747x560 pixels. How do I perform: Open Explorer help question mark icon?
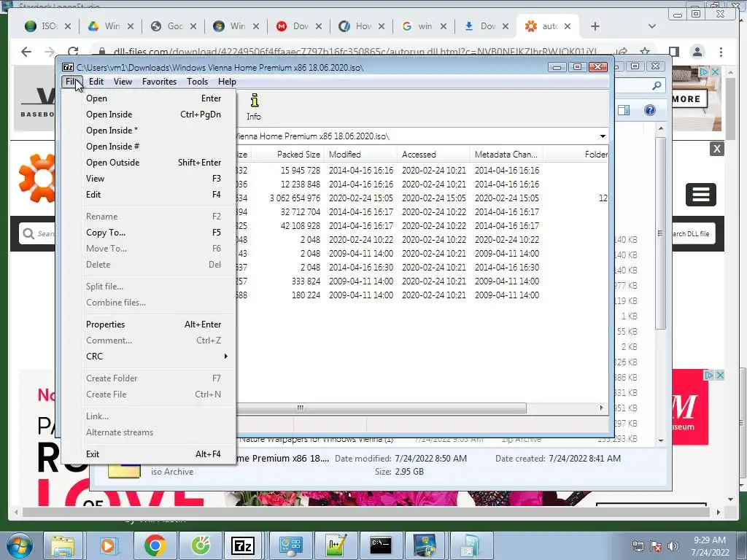[649, 110]
